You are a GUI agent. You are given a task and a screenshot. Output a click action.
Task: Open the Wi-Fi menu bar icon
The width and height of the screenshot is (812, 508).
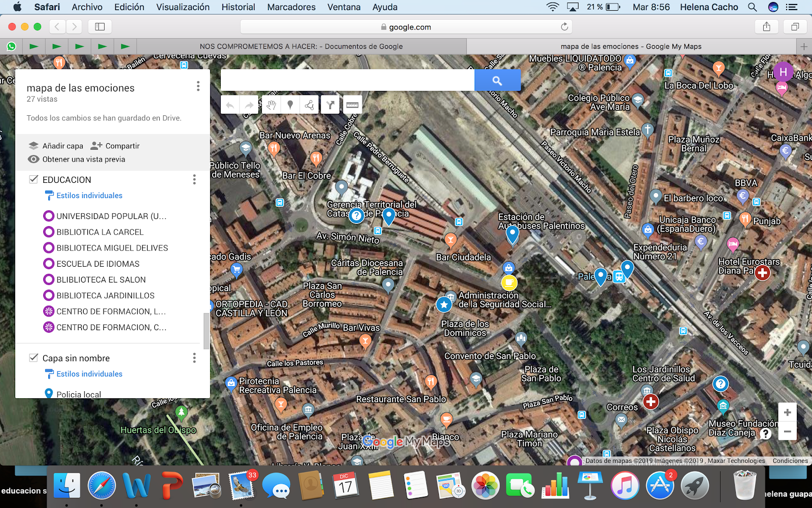(552, 7)
